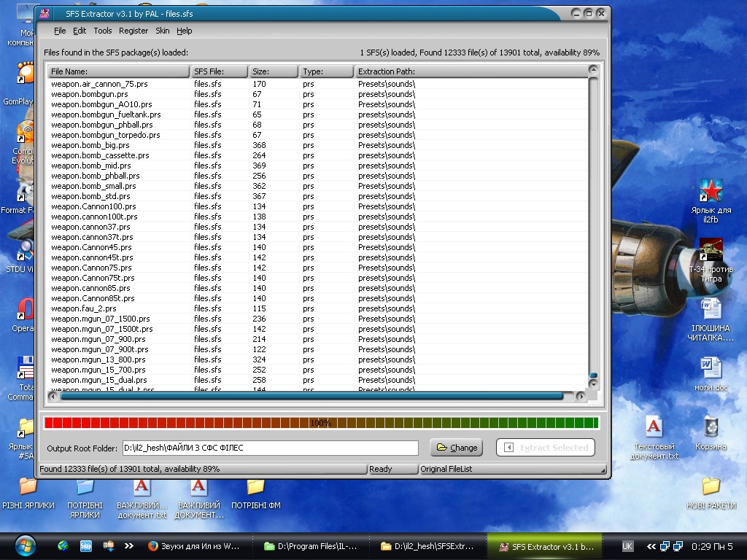Viewport: 747px width, 560px height.
Task: Select the weapon.mgun_15_dual.prs file
Action: pyautogui.click(x=99, y=381)
